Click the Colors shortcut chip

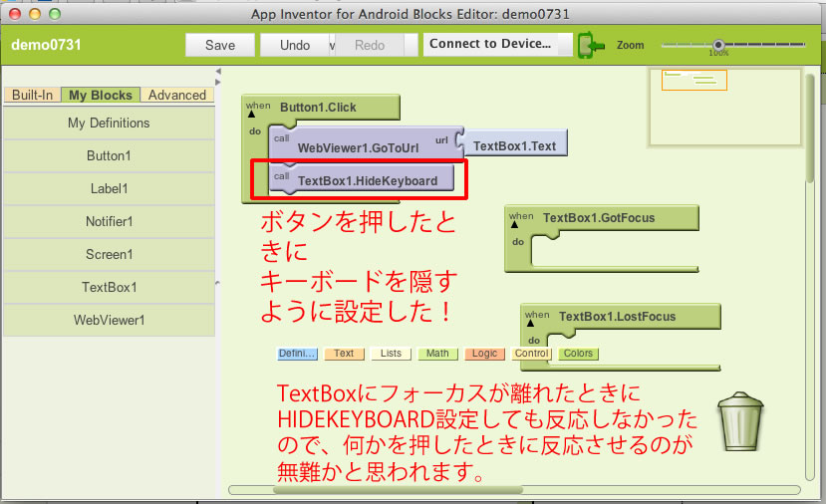(579, 354)
